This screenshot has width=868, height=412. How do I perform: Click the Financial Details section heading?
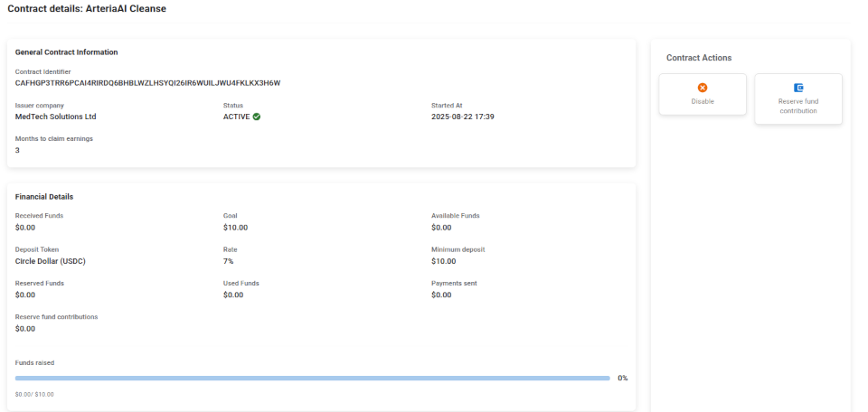pyautogui.click(x=44, y=196)
